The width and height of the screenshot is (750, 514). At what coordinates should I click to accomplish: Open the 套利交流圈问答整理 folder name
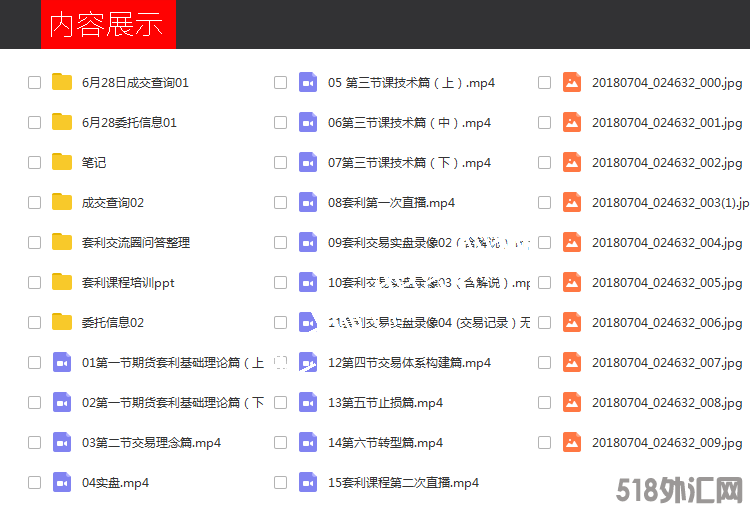[136, 242]
